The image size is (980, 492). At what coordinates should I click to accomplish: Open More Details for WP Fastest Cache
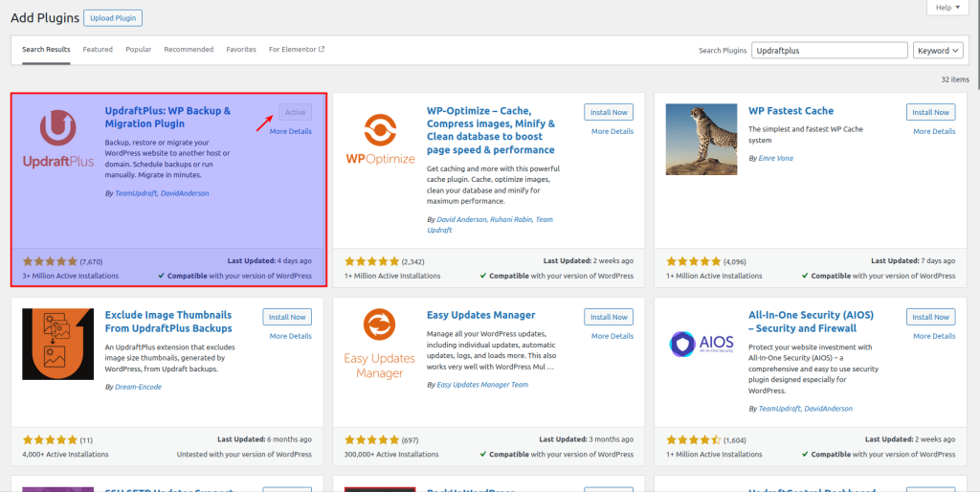pyautogui.click(x=934, y=131)
